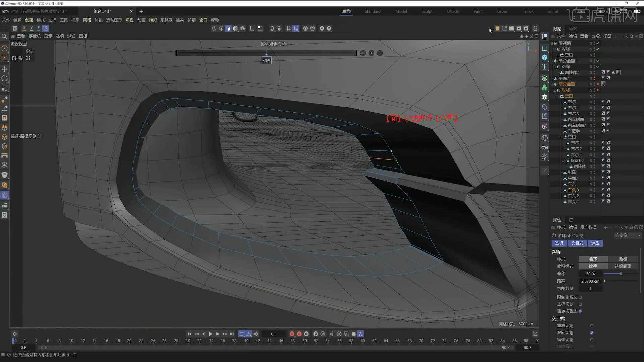The image size is (644, 362).
Task: Select the 交互式 attribute tab button
Action: coord(577,243)
